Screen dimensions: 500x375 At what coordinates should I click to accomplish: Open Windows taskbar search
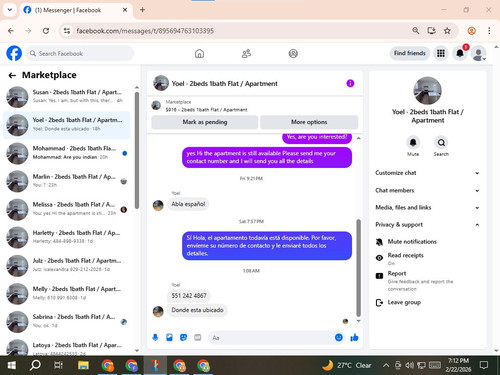click(x=35, y=365)
